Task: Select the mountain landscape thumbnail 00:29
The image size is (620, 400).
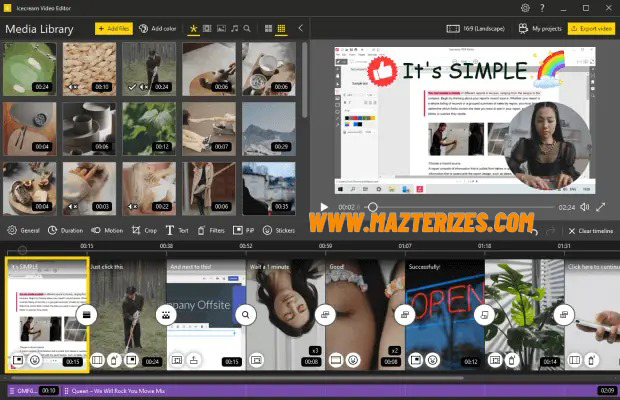Action: (269, 129)
